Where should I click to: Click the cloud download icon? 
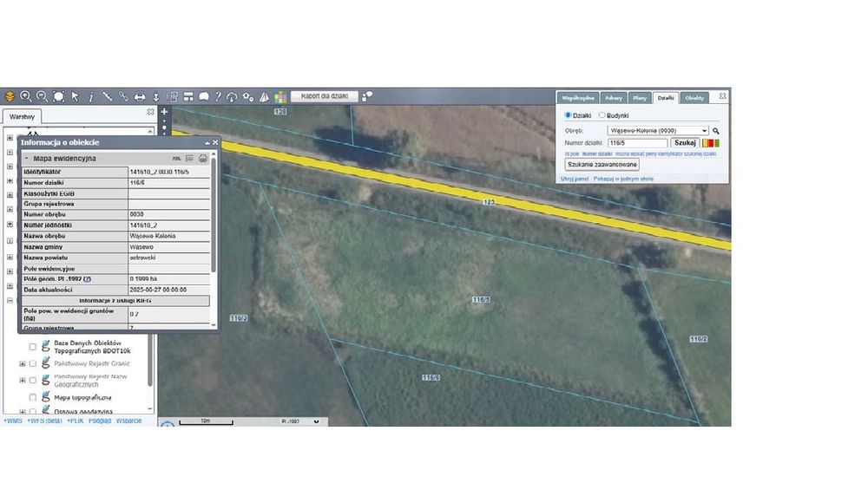(x=232, y=97)
